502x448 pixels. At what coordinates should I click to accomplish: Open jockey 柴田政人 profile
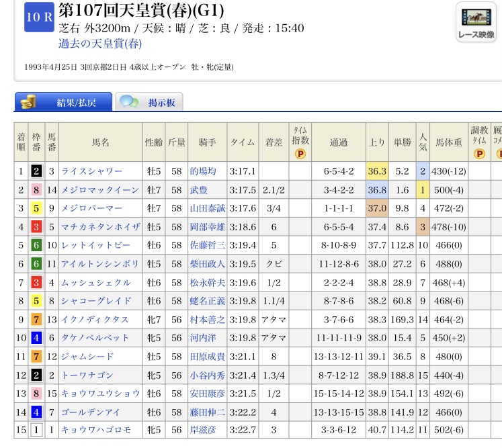[x=208, y=264]
